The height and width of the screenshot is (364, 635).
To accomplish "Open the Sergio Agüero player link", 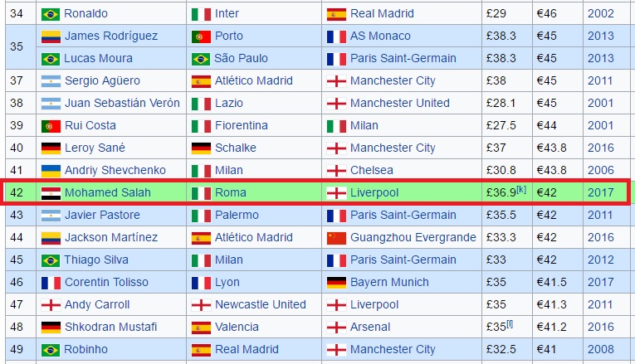I will pyautogui.click(x=102, y=81).
